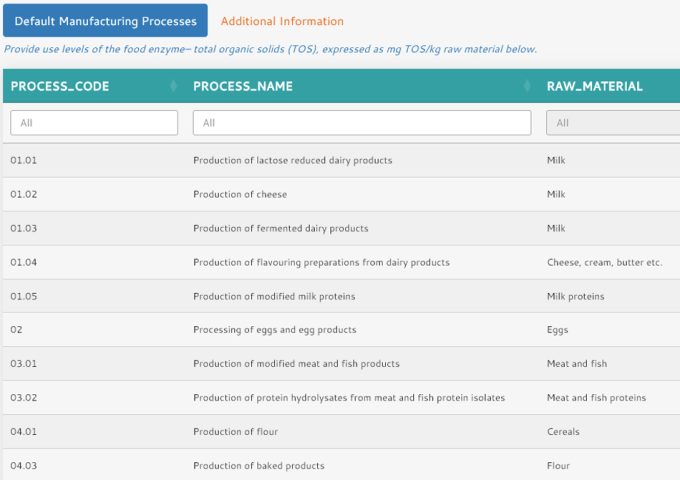
Task: Select row with process code 01.04
Action: tap(24, 262)
